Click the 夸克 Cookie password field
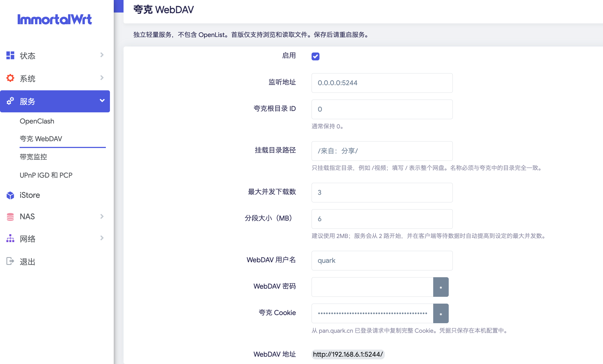The width and height of the screenshot is (603, 364). tap(372, 313)
